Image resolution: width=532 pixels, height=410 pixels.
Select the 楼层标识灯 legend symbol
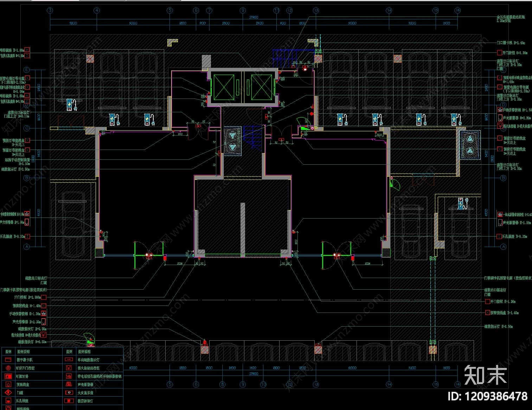pyautogui.click(x=69, y=400)
